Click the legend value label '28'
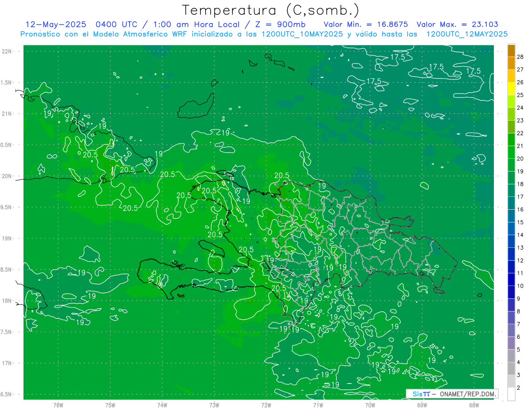The height and width of the screenshot is (411, 532). tap(520, 57)
